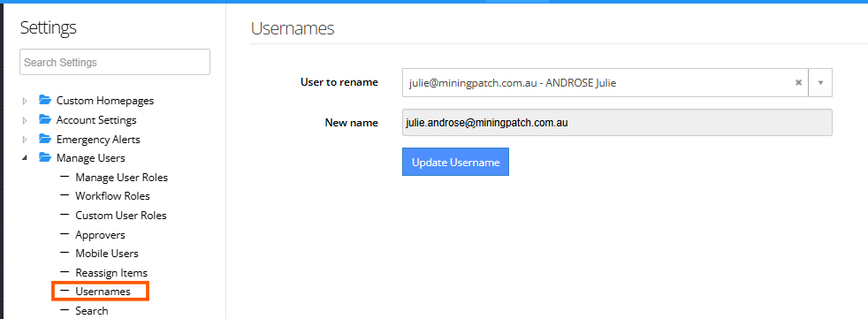Collapse the Manage Users tree node
The width and height of the screenshot is (868, 319).
pyautogui.click(x=25, y=158)
